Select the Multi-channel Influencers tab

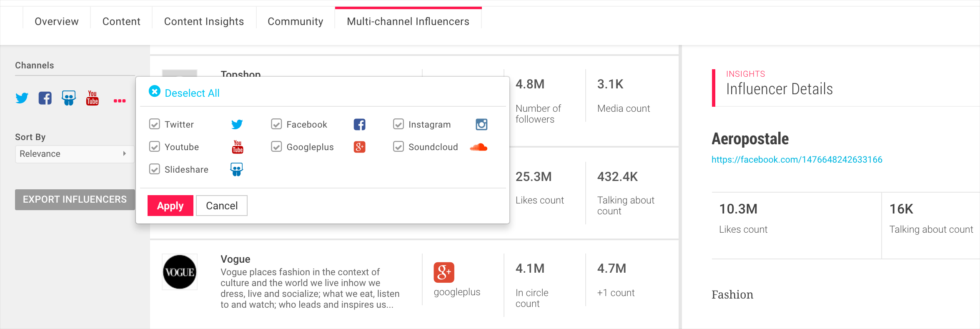click(x=408, y=21)
